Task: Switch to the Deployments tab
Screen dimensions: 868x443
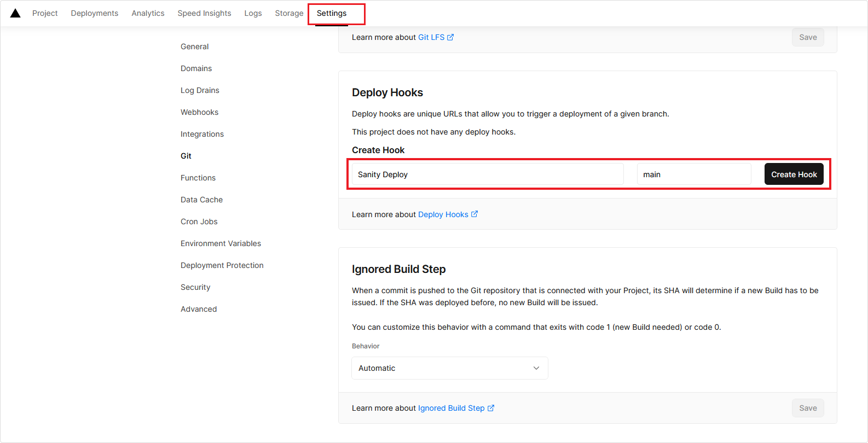Action: coord(95,13)
